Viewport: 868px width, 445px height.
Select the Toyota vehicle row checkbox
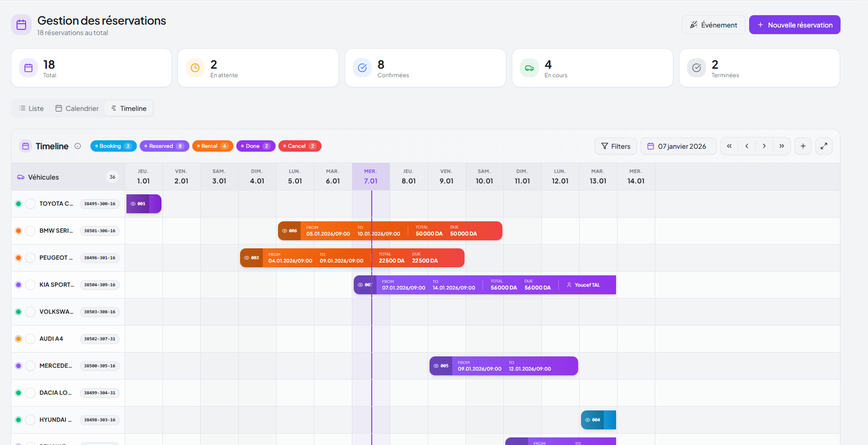[x=30, y=204]
